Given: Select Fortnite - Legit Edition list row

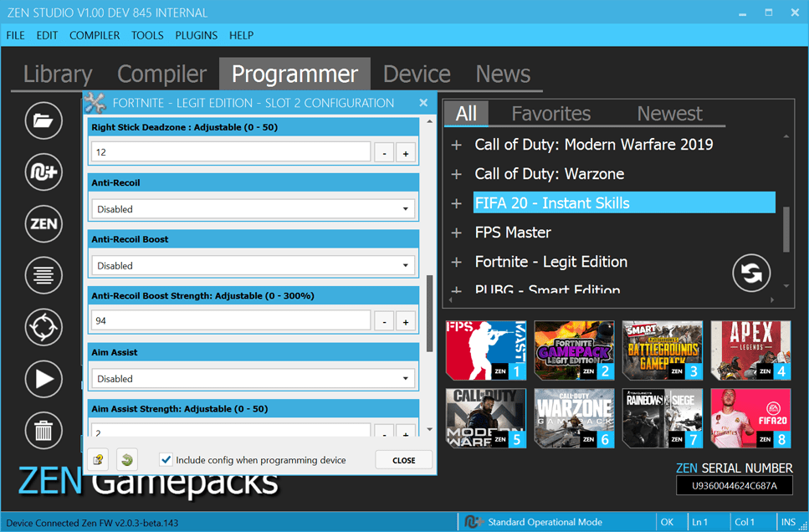Looking at the screenshot, I should point(551,262).
